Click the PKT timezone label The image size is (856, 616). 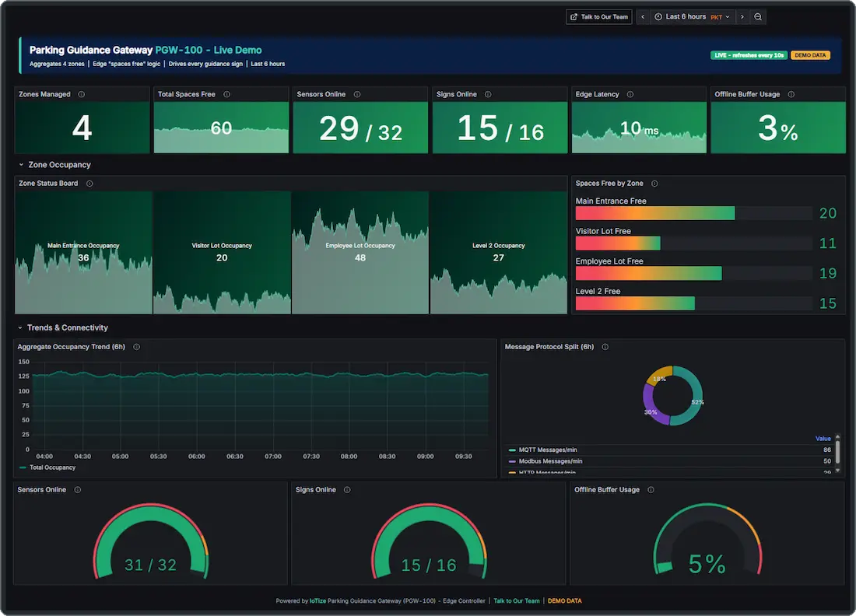[716, 17]
